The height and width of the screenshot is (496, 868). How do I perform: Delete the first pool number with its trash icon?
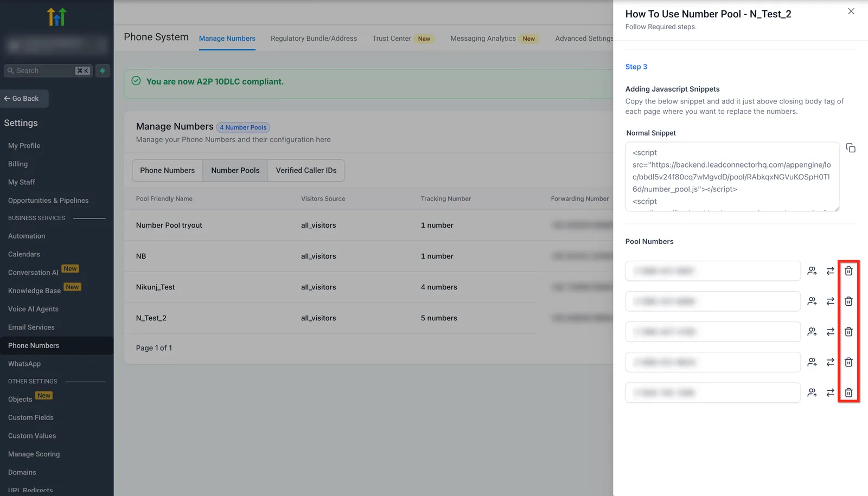click(x=849, y=270)
